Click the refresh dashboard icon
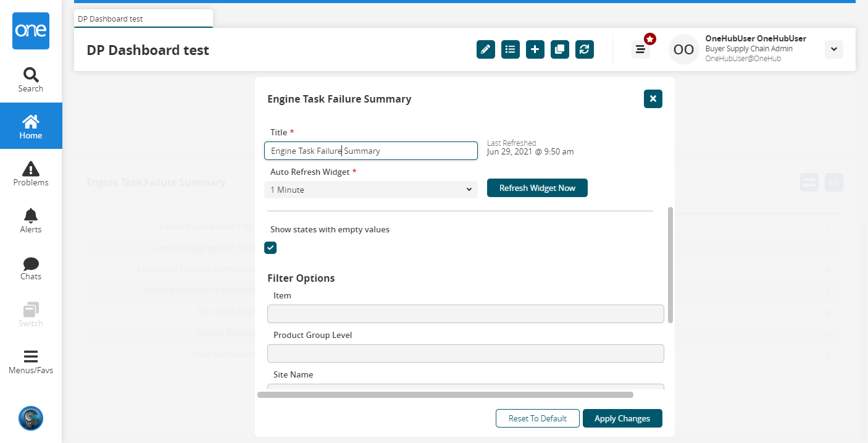Screen dimensions: 868x443 tap(585, 49)
